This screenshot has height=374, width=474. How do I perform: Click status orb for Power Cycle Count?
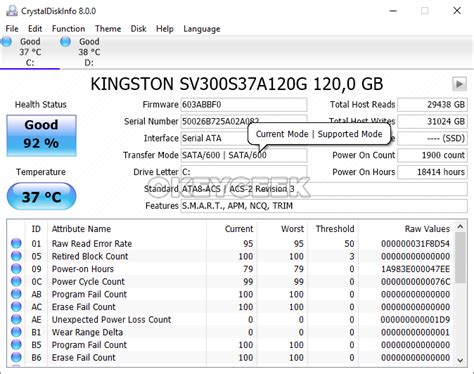click(x=16, y=281)
